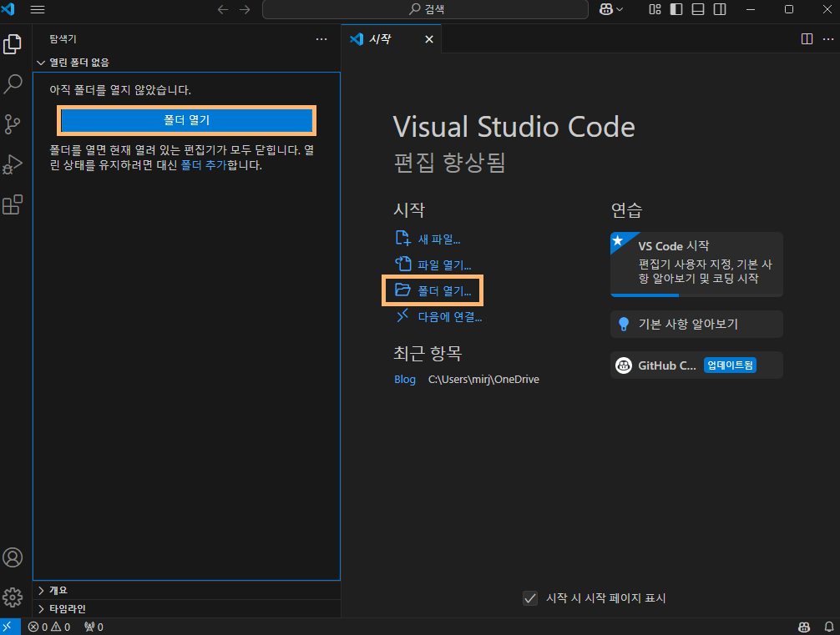Open Copilot status icon in status bar

click(x=804, y=627)
